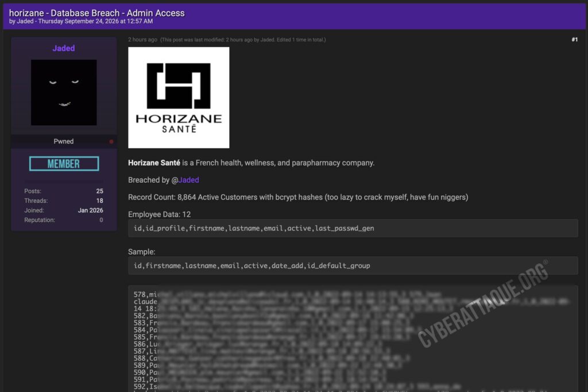
Task: Open the #1 post permalink
Action: click(574, 40)
